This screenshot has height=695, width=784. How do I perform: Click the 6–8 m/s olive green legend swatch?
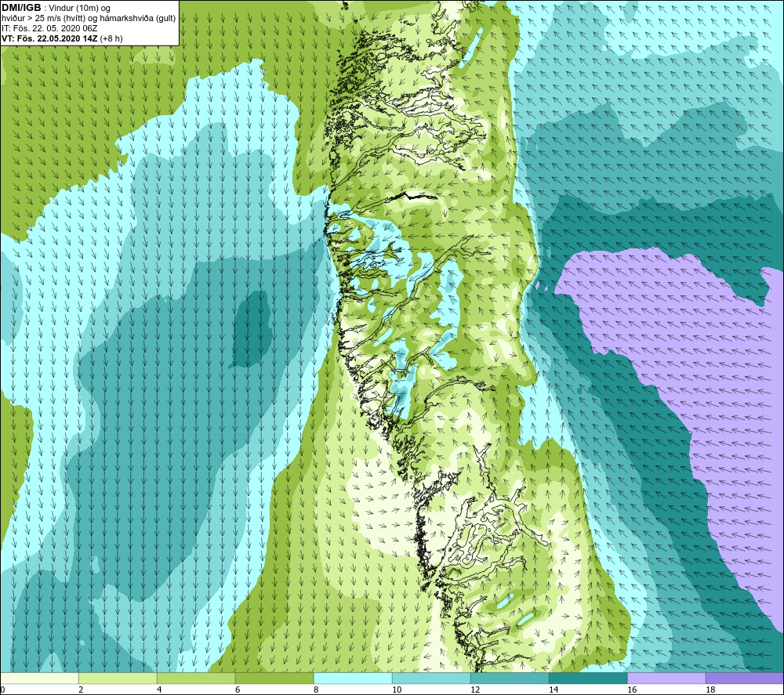point(274,679)
